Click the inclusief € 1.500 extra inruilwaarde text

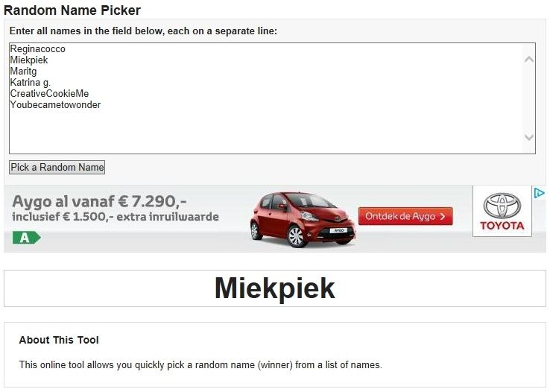(116, 217)
